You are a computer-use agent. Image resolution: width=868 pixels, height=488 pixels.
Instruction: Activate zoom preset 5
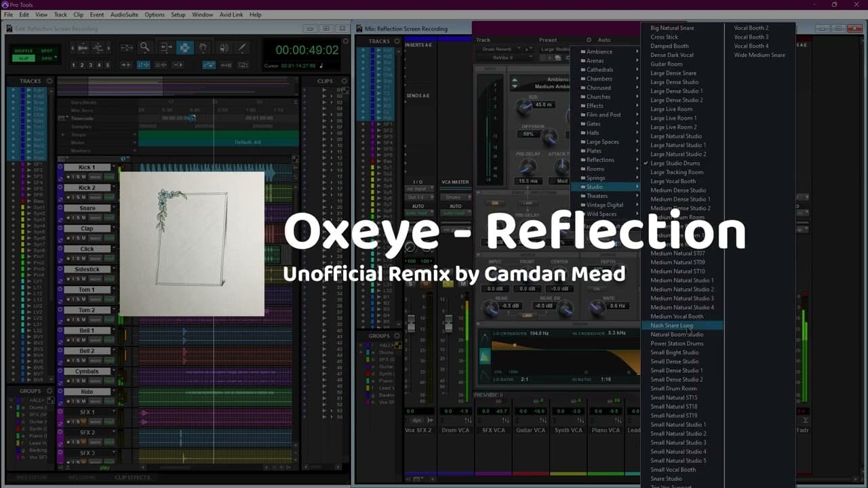point(107,65)
